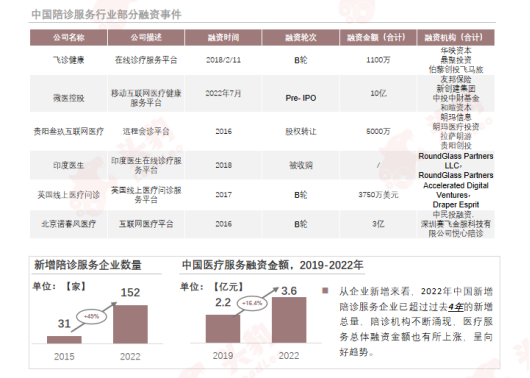Click the Pre-IPO round cell
530x378 pixels.
(300, 98)
